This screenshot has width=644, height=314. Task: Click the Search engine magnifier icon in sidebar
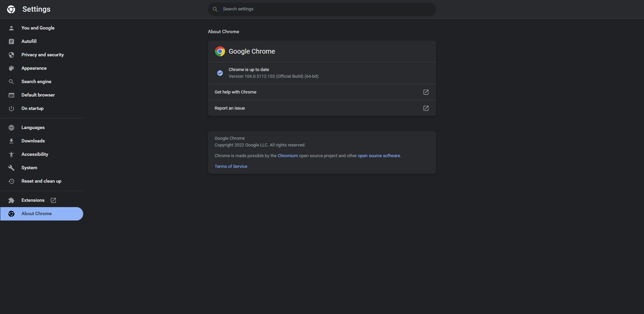point(11,82)
